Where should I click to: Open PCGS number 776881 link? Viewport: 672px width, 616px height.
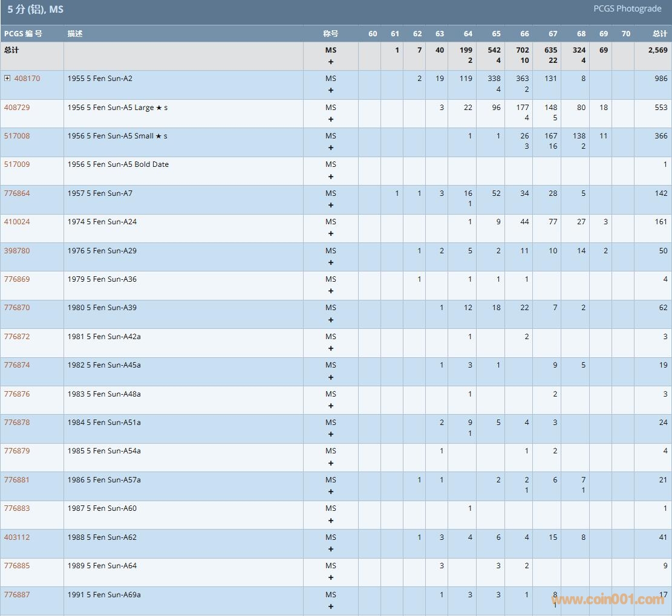pyautogui.click(x=17, y=480)
